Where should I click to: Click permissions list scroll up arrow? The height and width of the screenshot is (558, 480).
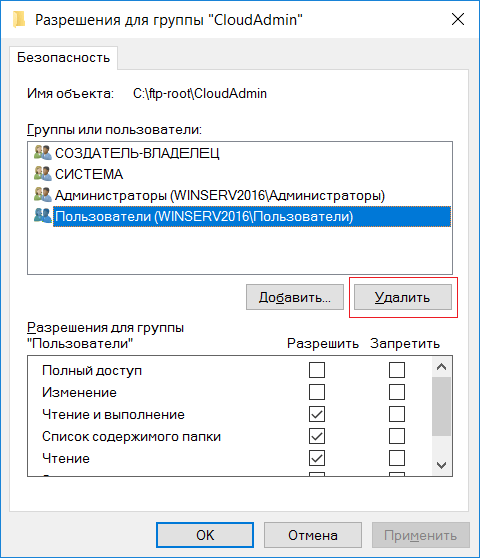pyautogui.click(x=442, y=367)
